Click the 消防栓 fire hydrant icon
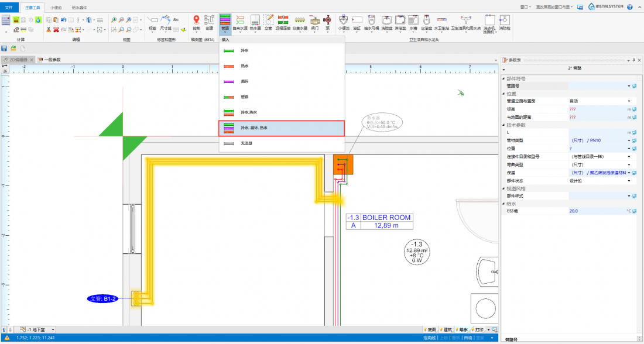Viewport: 644px width, 344px height. (x=504, y=22)
